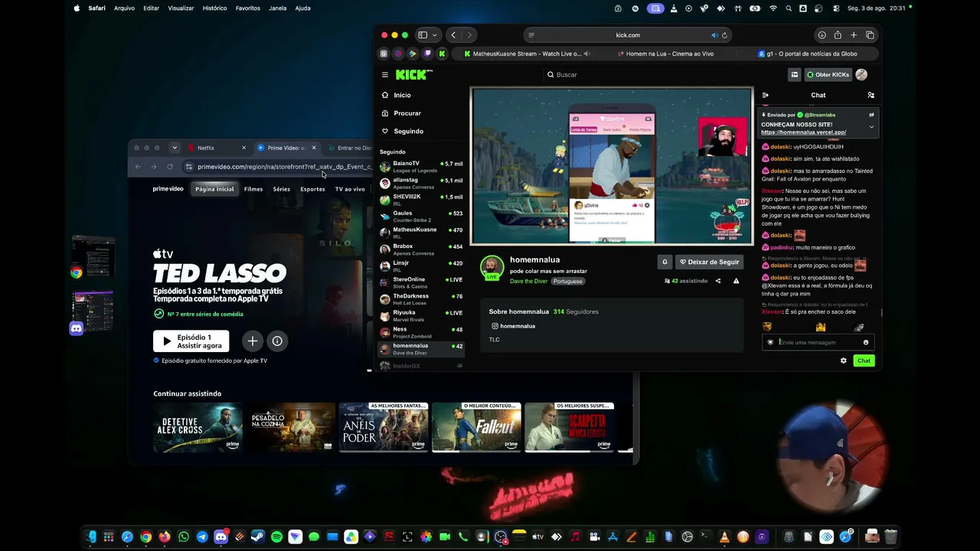The width and height of the screenshot is (980, 551).
Task: Click the chat message input field
Action: (x=818, y=342)
